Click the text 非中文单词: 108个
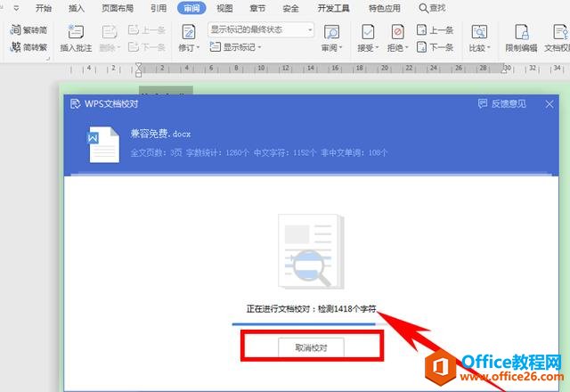Viewport: 570px width, 392px height. pyautogui.click(x=354, y=152)
